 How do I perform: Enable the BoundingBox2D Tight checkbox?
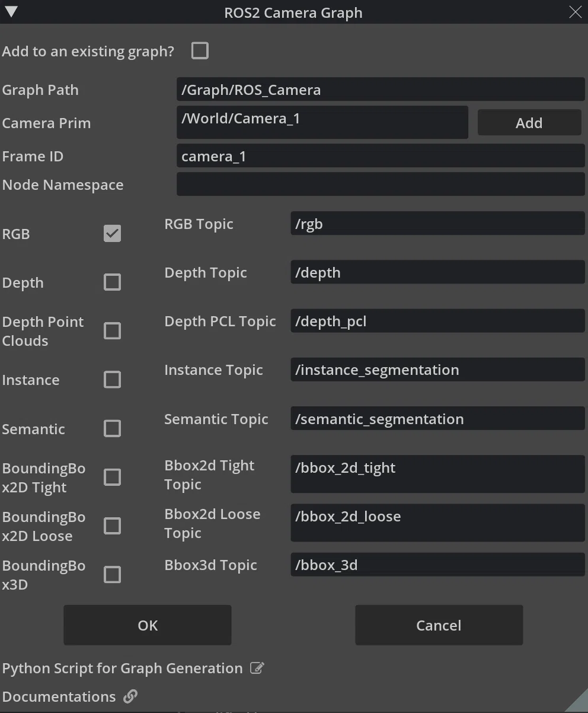pyautogui.click(x=112, y=477)
